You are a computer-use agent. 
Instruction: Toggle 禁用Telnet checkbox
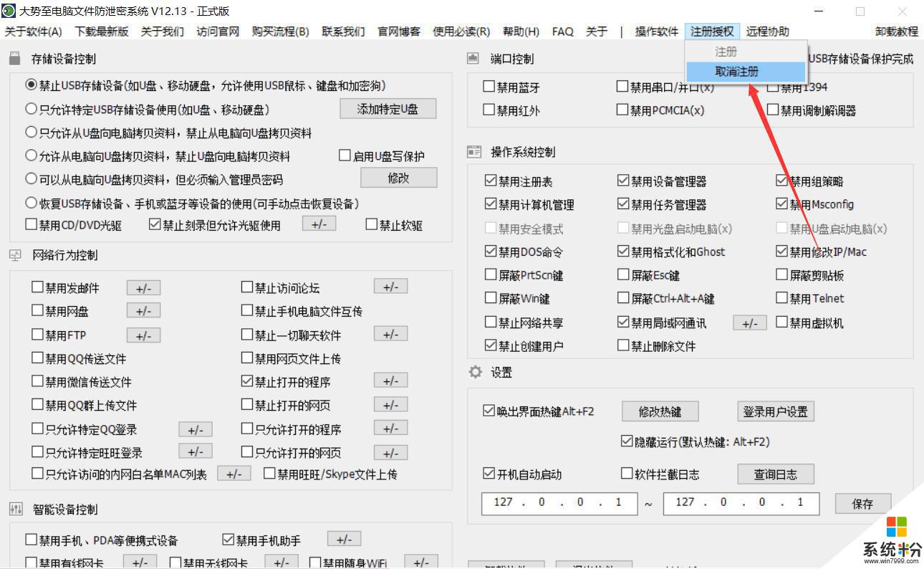pyautogui.click(x=782, y=298)
